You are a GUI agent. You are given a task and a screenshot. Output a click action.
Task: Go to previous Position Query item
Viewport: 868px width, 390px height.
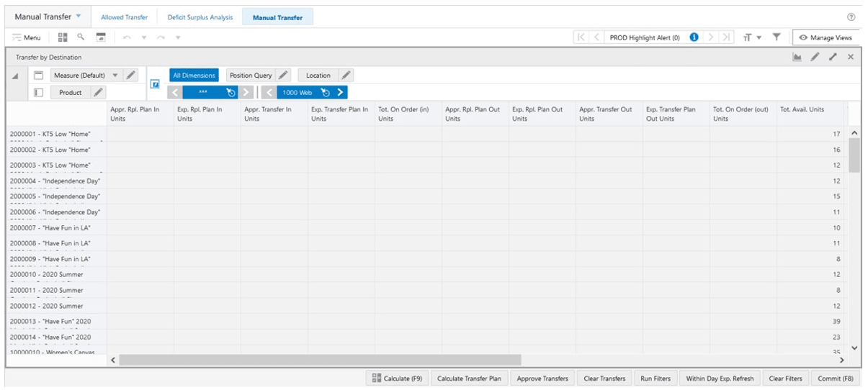tap(175, 92)
